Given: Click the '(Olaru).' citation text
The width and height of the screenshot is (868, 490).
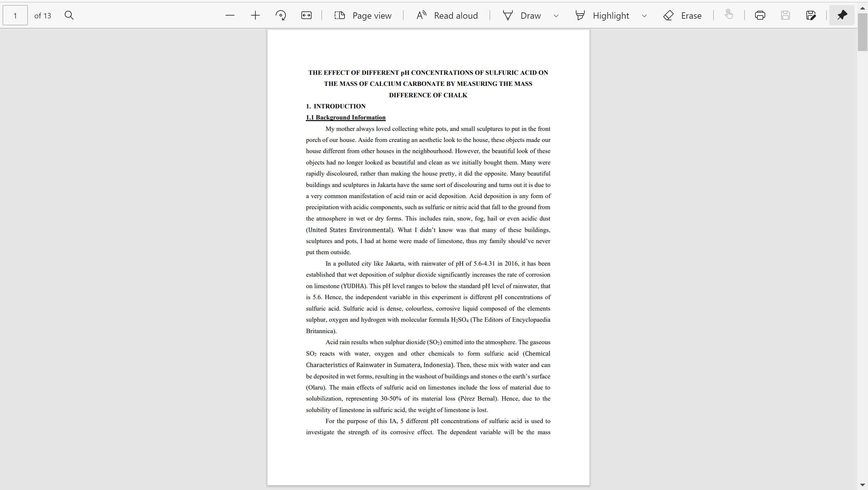Looking at the screenshot, I should [x=316, y=388].
